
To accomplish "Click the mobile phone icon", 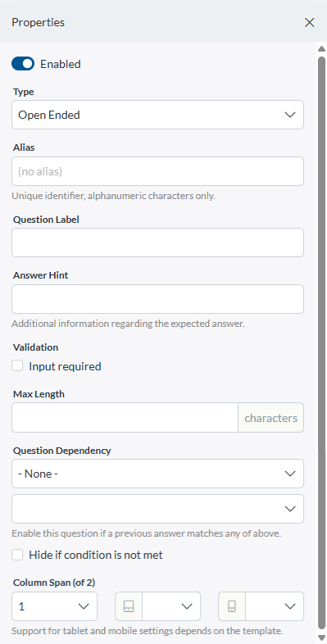I will [232, 606].
